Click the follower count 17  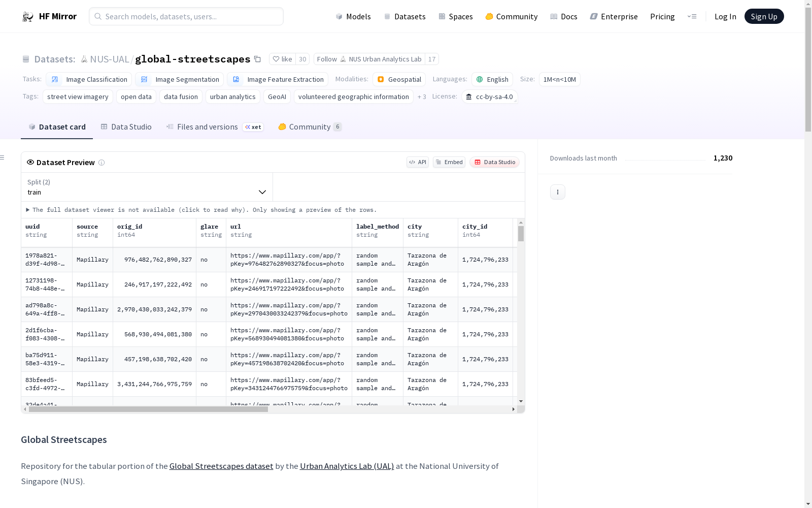432,59
